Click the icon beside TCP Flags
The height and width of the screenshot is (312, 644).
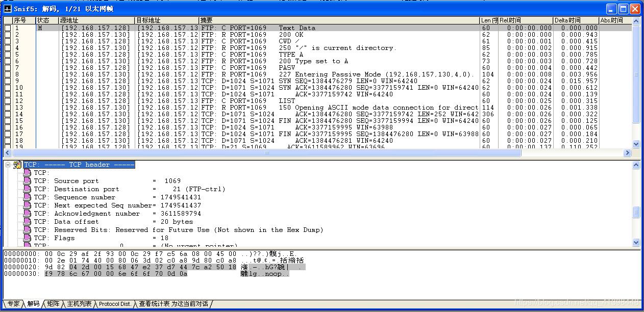pos(27,238)
